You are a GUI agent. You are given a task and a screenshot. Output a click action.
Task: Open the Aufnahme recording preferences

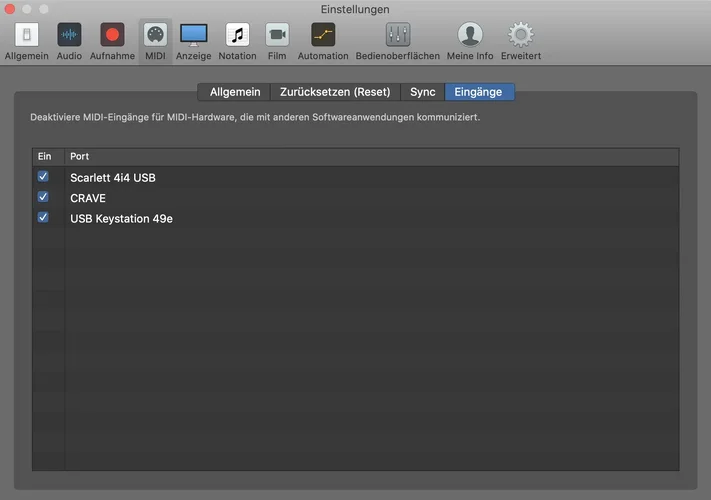tap(112, 41)
